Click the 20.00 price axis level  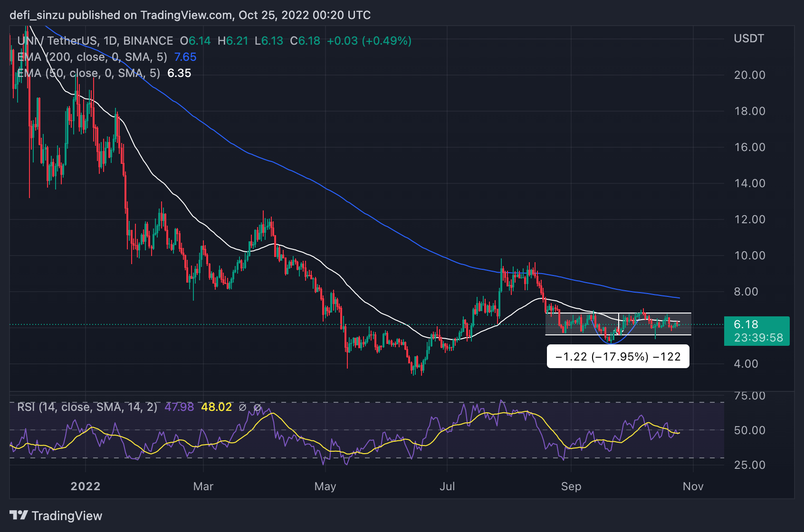750,75
